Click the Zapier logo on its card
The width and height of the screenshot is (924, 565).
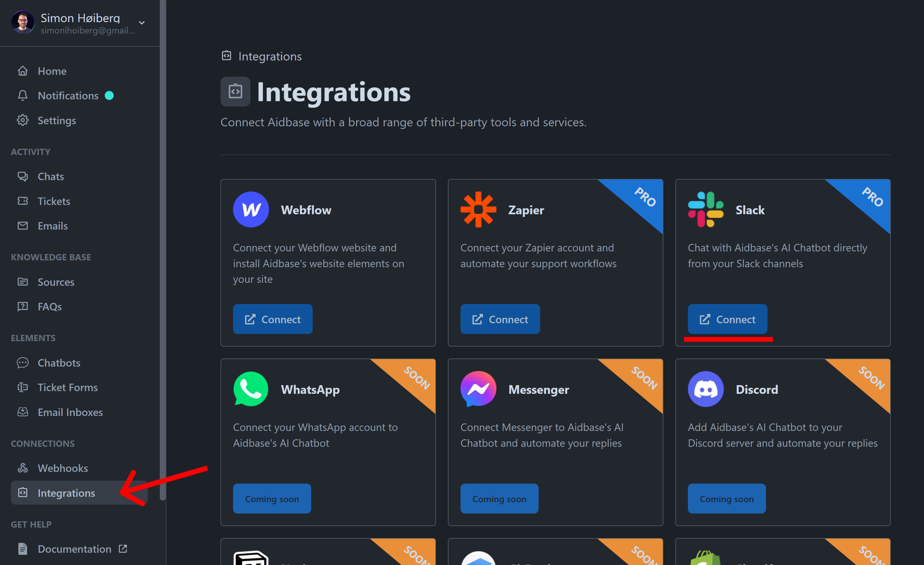click(478, 209)
